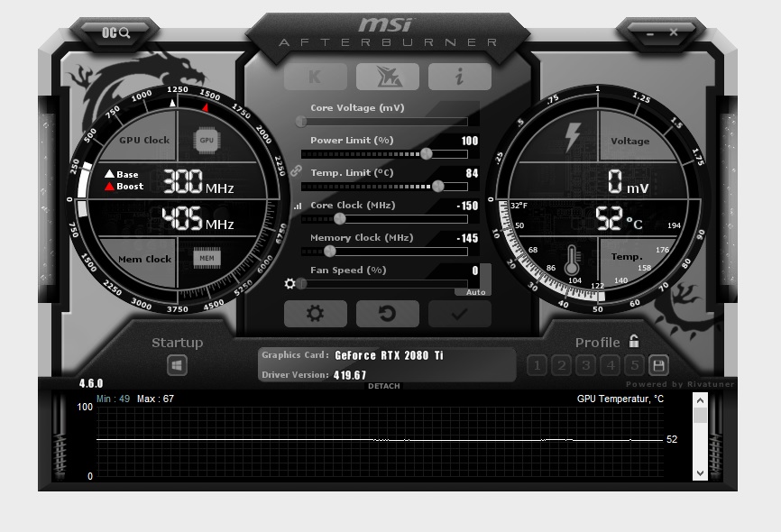
Task: Click the Core Voltage slider handle
Action: (301, 121)
